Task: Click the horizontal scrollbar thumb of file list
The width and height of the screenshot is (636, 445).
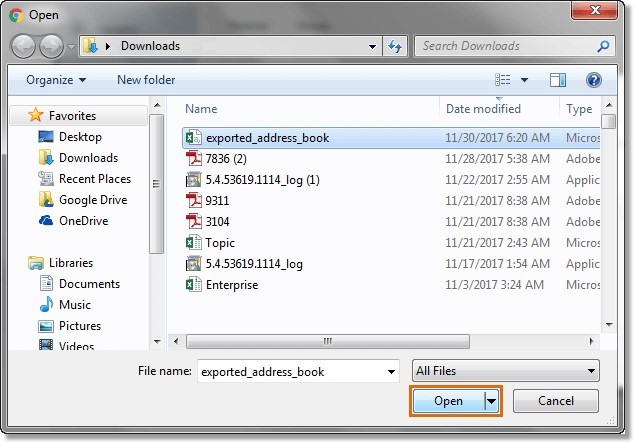Action: tap(328, 341)
